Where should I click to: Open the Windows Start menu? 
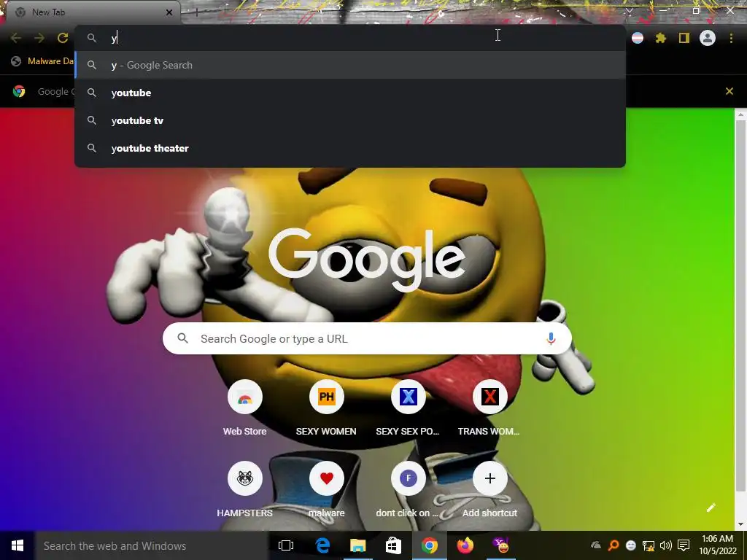pos(18,545)
